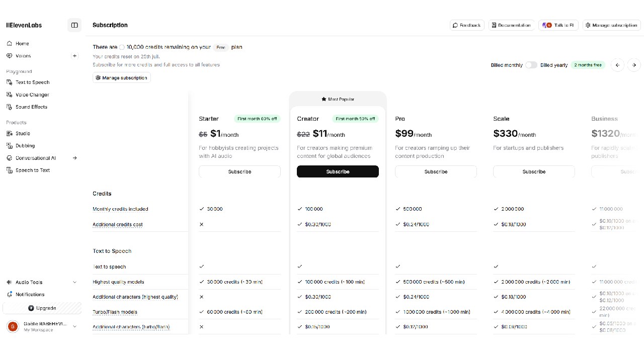Show previous plans with left arrow
The height and width of the screenshot is (362, 644).
point(617,65)
